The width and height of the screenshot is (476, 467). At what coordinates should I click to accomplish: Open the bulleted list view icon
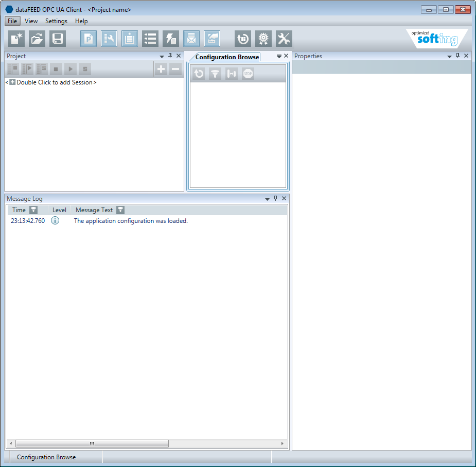[x=150, y=39]
